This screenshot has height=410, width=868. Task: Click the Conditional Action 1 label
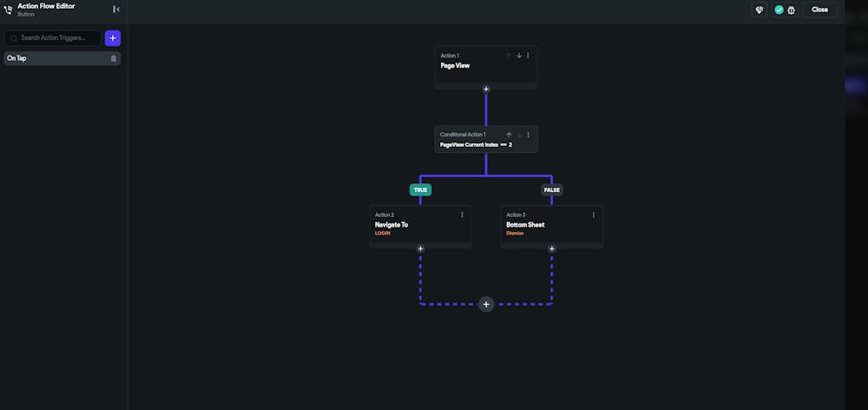pos(463,135)
